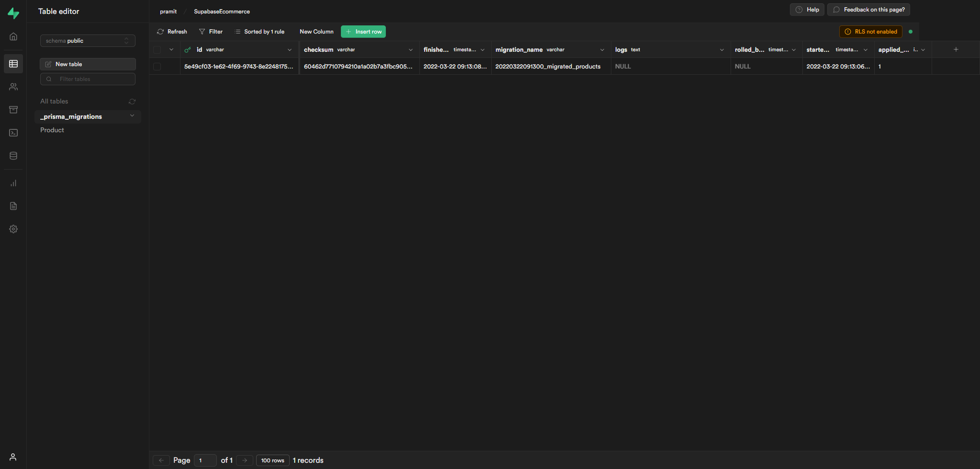Click the applied steps cell value 1
Viewport: 980px width, 469px height.
pos(903,67)
